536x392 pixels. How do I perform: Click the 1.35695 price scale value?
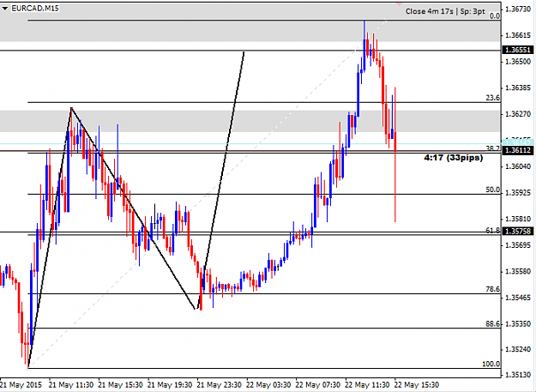tap(518, 245)
